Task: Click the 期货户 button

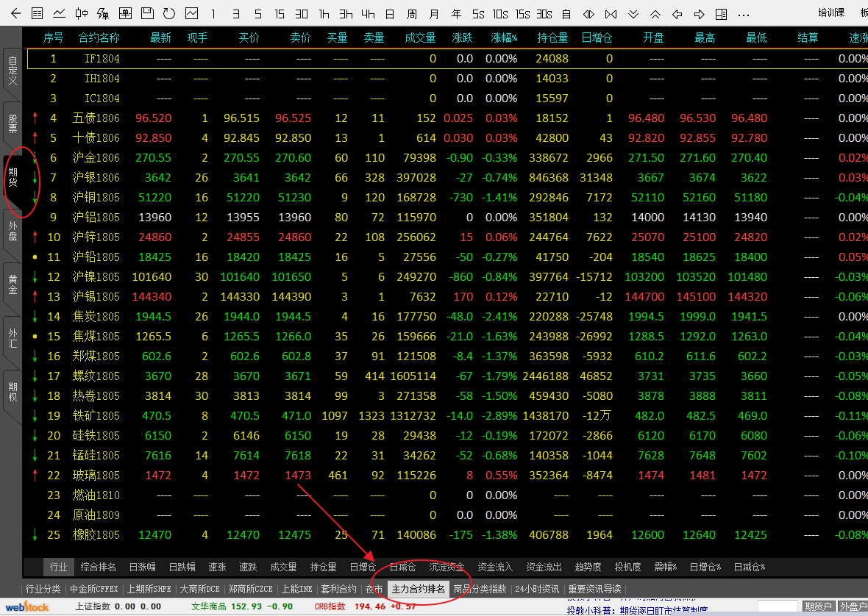Action: click(x=818, y=606)
